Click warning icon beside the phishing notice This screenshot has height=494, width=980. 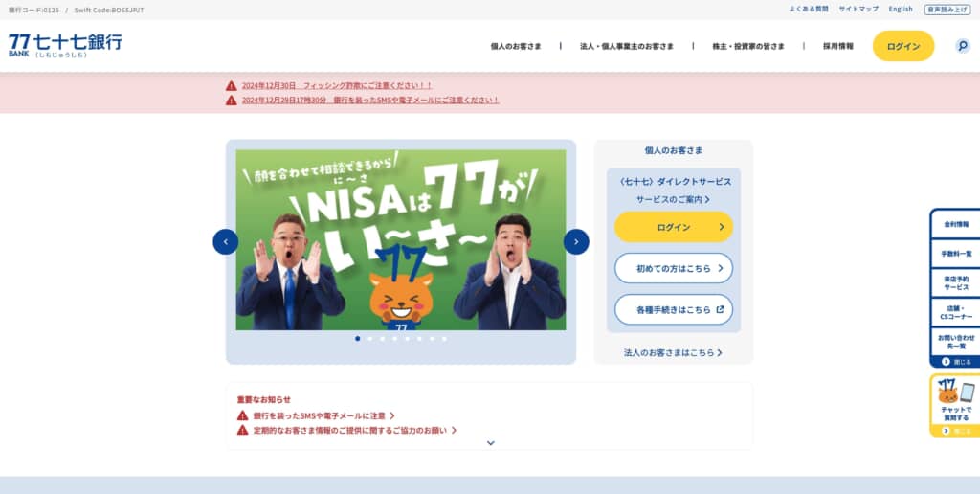(232, 85)
